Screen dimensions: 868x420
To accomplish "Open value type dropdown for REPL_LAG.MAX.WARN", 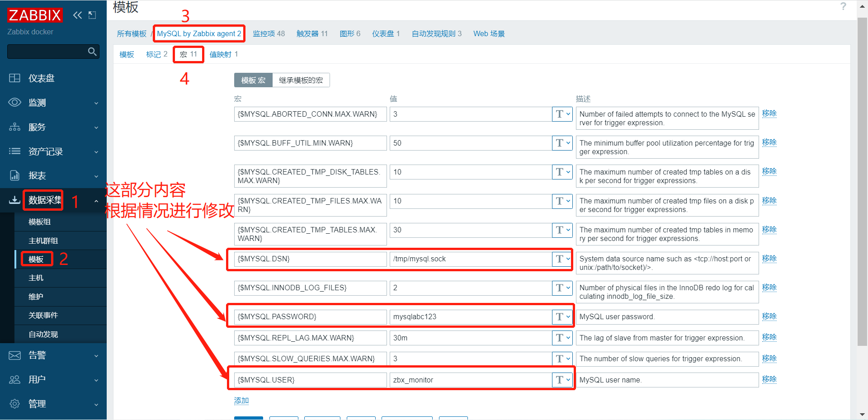I will (562, 338).
